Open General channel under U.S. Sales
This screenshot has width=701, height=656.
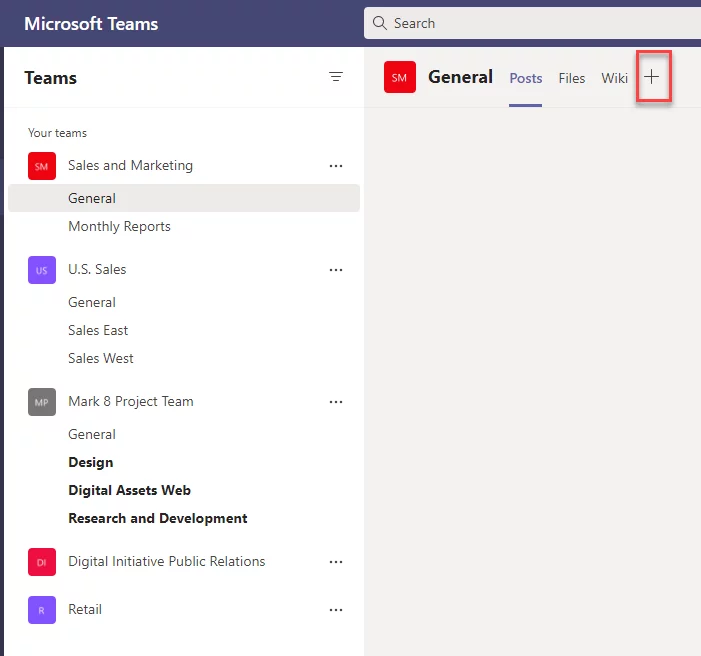click(x=92, y=302)
